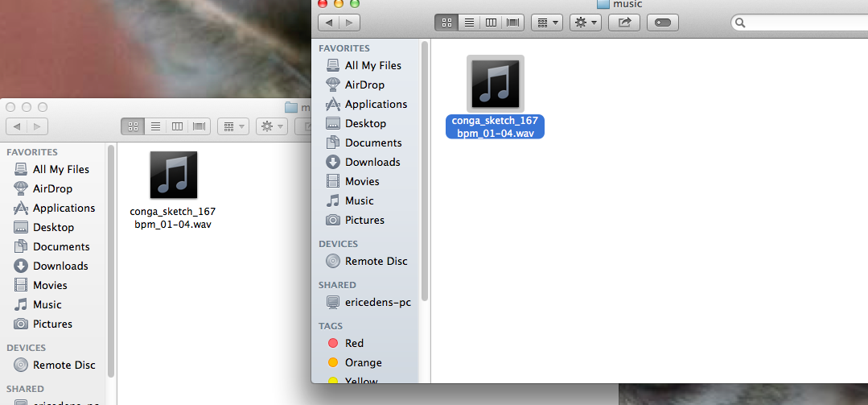Switch back window to list view
Screen dimensions: 868x405
pyautogui.click(x=155, y=126)
